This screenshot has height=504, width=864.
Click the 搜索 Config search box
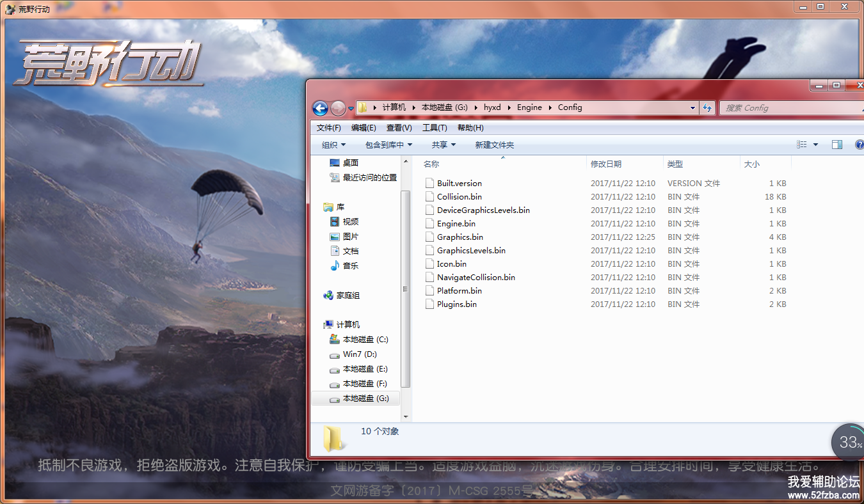click(790, 108)
